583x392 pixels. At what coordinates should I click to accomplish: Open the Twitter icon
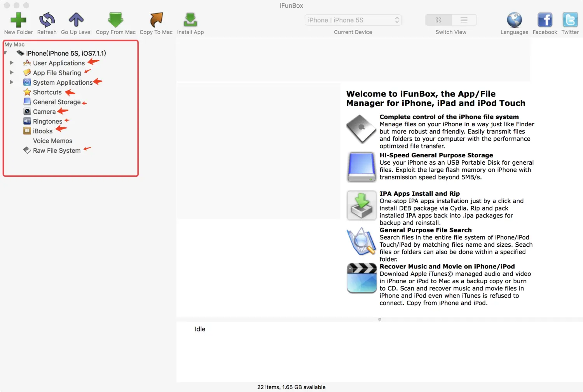(570, 20)
